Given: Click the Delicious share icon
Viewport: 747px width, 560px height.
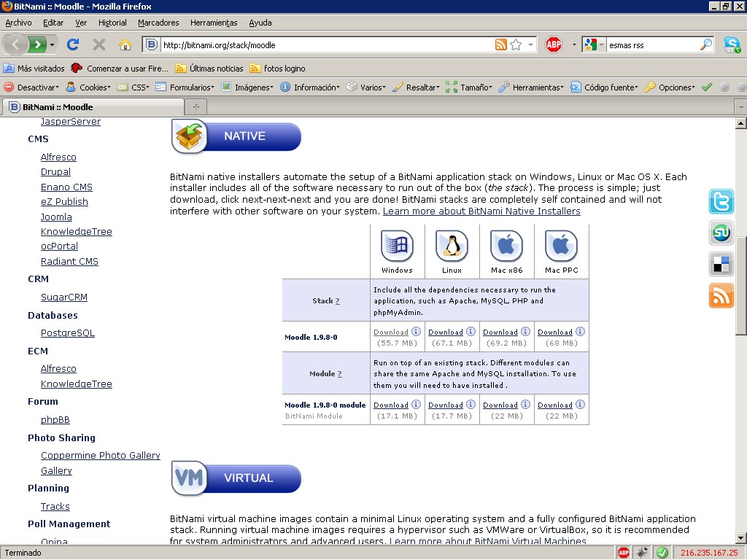Looking at the screenshot, I should pos(721,264).
